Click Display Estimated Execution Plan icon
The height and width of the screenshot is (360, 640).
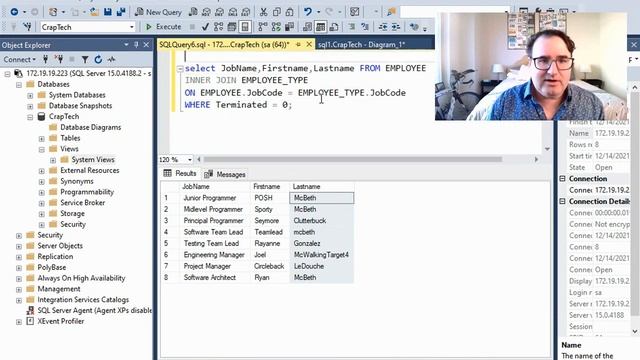click(x=218, y=27)
